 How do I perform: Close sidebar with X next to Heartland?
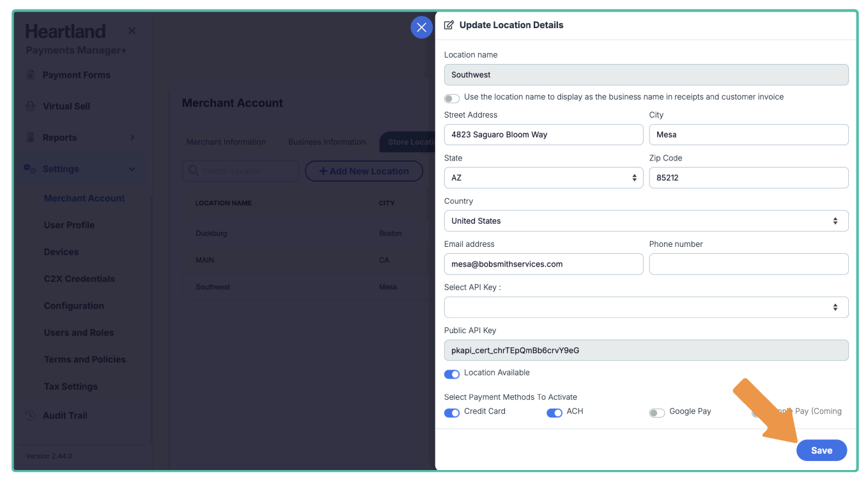coord(132,31)
